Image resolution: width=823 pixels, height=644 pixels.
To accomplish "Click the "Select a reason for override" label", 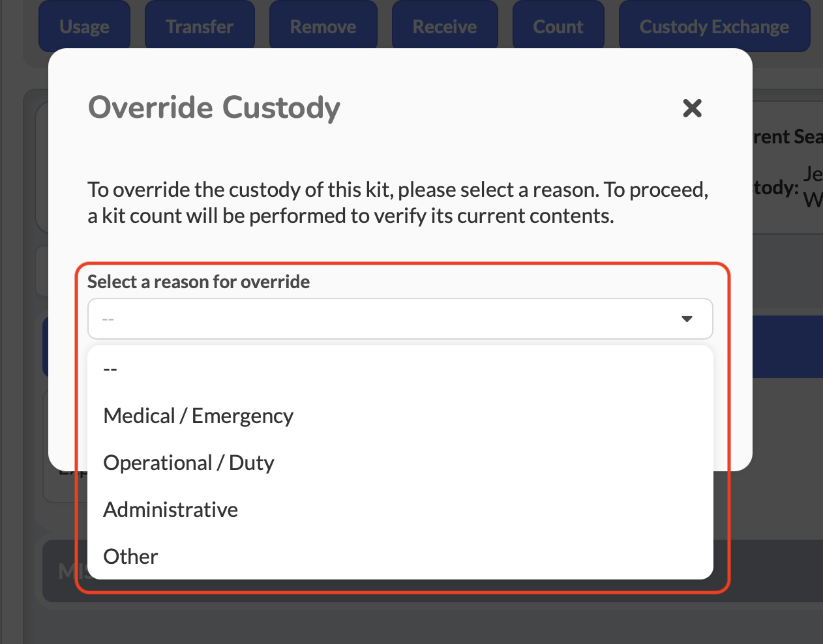I will [198, 282].
